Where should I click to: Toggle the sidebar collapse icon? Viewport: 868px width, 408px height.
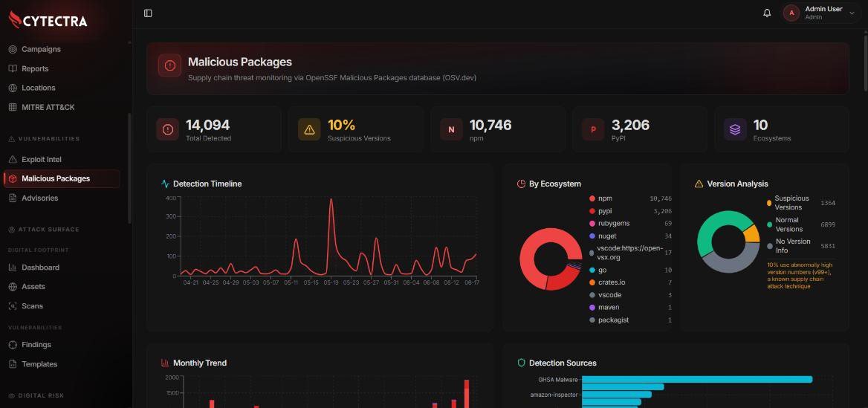(x=148, y=13)
